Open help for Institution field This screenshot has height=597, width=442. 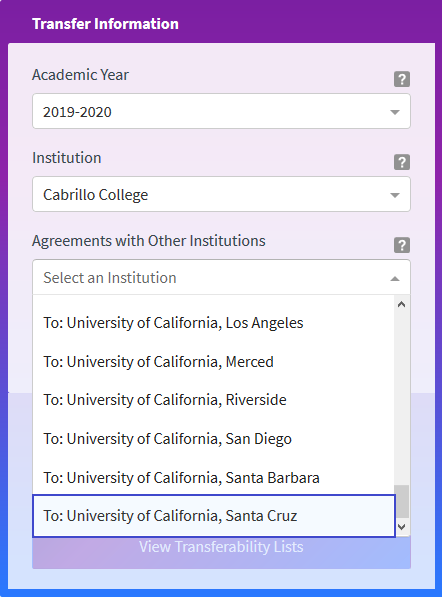(402, 162)
